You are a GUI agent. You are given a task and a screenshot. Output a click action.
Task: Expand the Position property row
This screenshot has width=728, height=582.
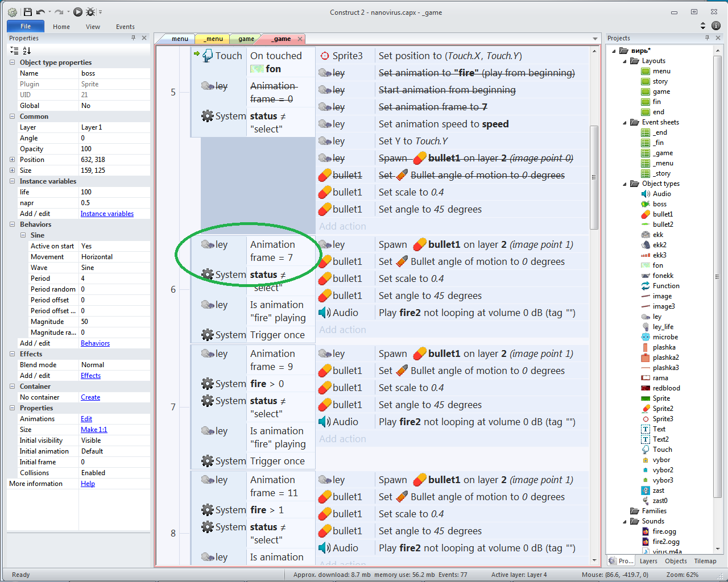coord(12,160)
